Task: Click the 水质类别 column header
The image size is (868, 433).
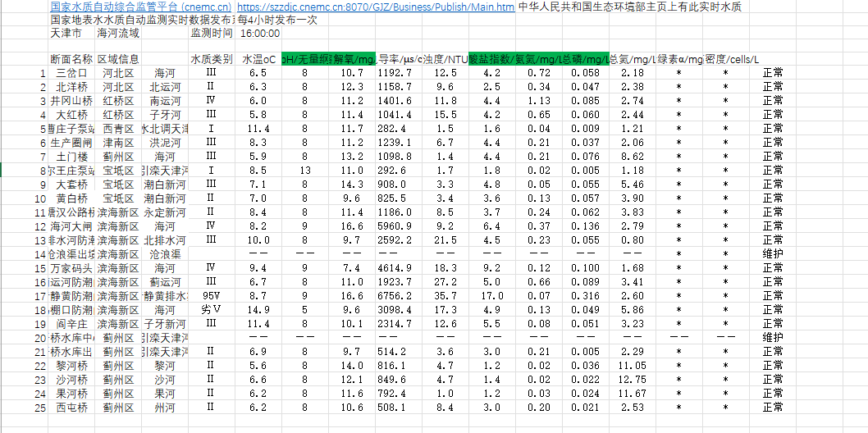Action: click(x=212, y=60)
